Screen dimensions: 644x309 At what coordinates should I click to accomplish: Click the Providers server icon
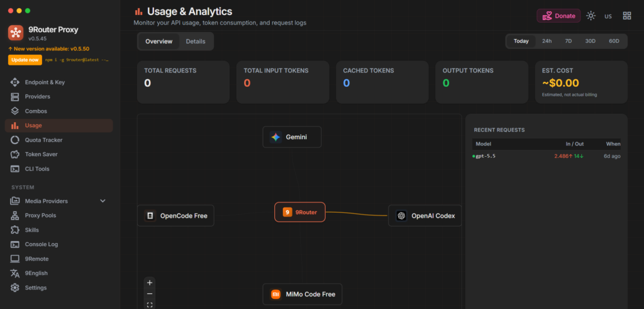coord(15,96)
